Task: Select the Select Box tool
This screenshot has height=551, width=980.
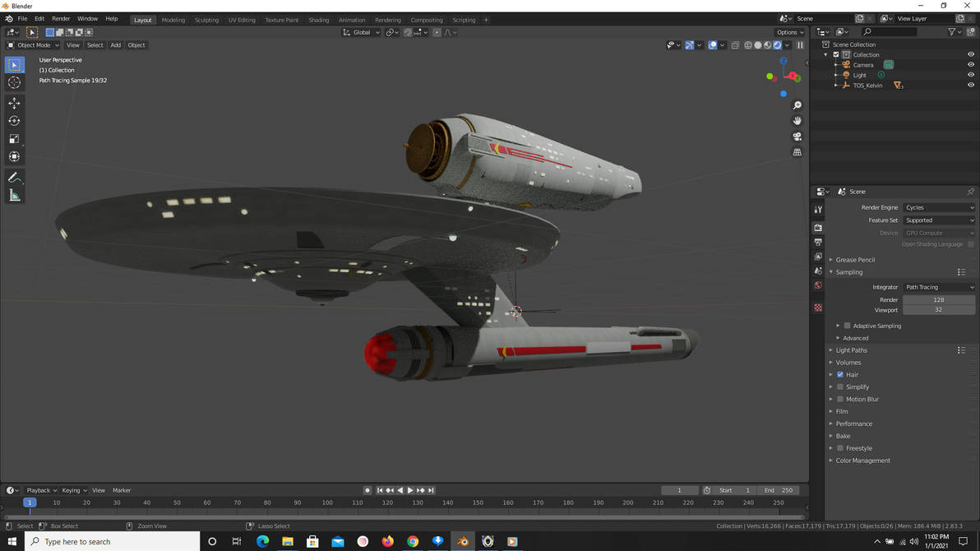Action: [14, 64]
